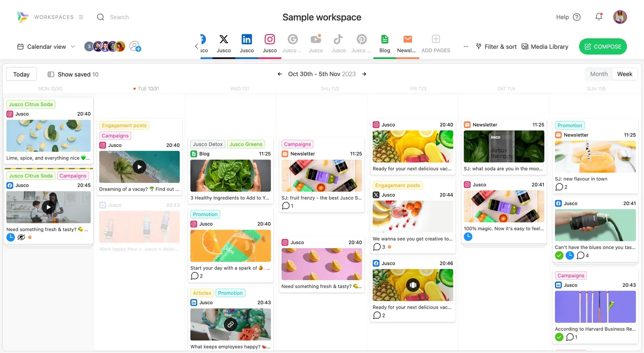This screenshot has height=353, width=644.
Task: Go to previous week arrow
Action: pos(280,74)
